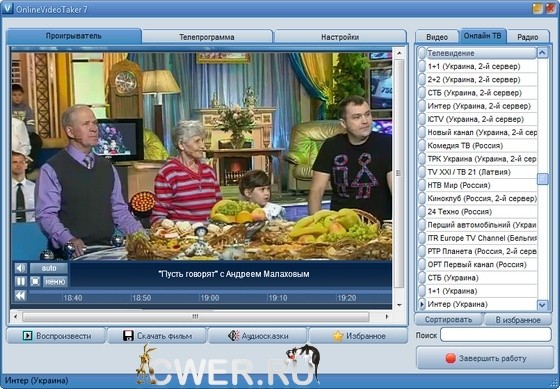This screenshot has width=560, height=389.
Task: Mute audio with the speaker icon
Action: (21, 268)
